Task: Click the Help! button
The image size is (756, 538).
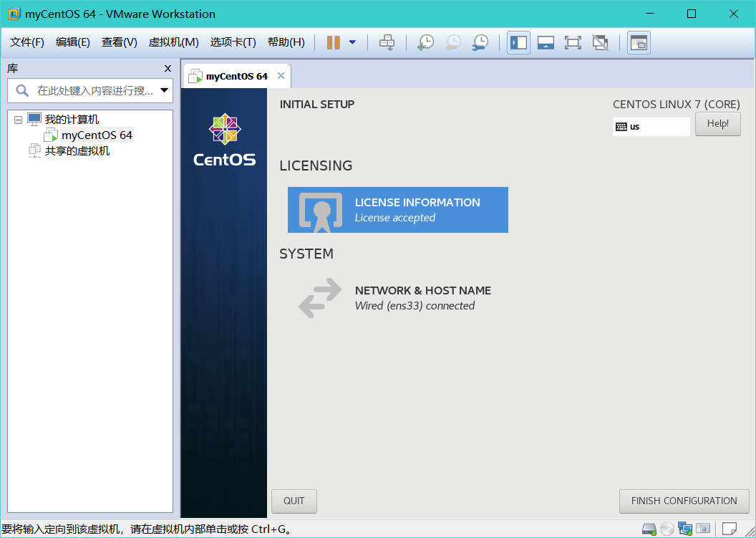Action: 717,123
